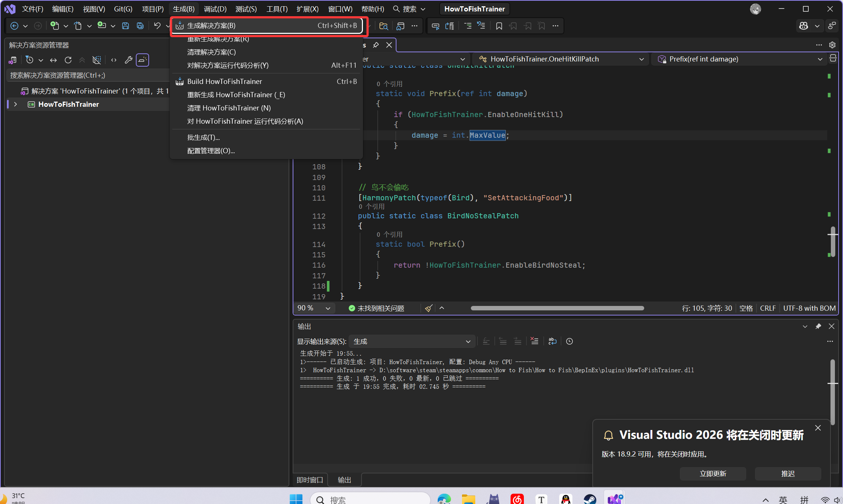Choose 批生成(T)... from the menu
Image resolution: width=843 pixels, height=504 pixels.
[267, 137]
